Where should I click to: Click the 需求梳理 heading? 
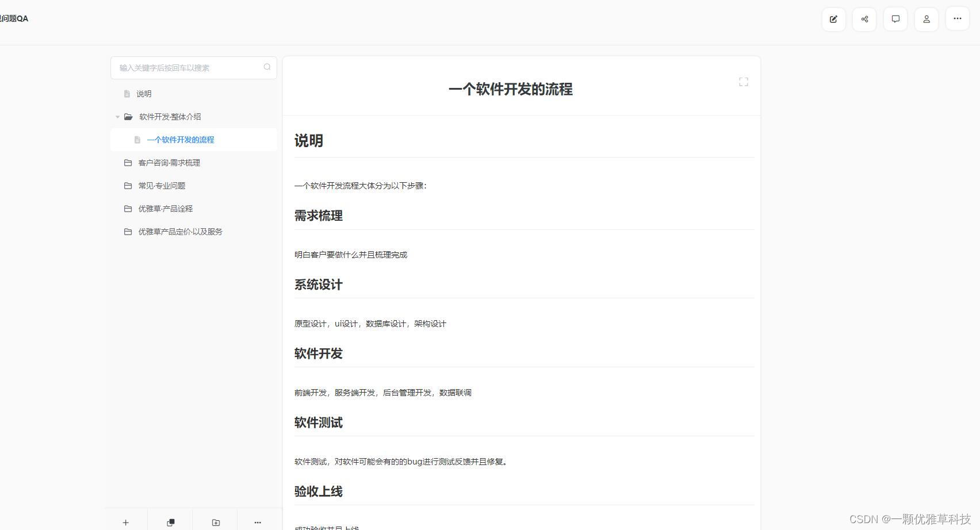tap(319, 216)
